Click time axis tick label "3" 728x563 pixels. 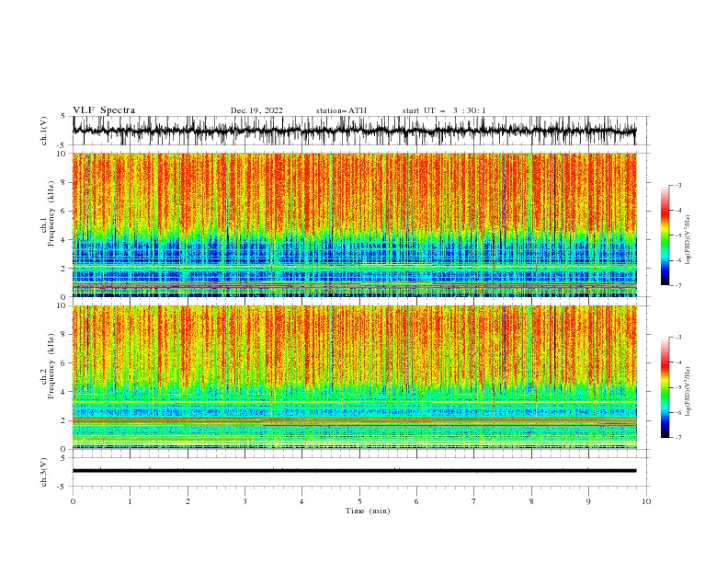click(x=245, y=501)
